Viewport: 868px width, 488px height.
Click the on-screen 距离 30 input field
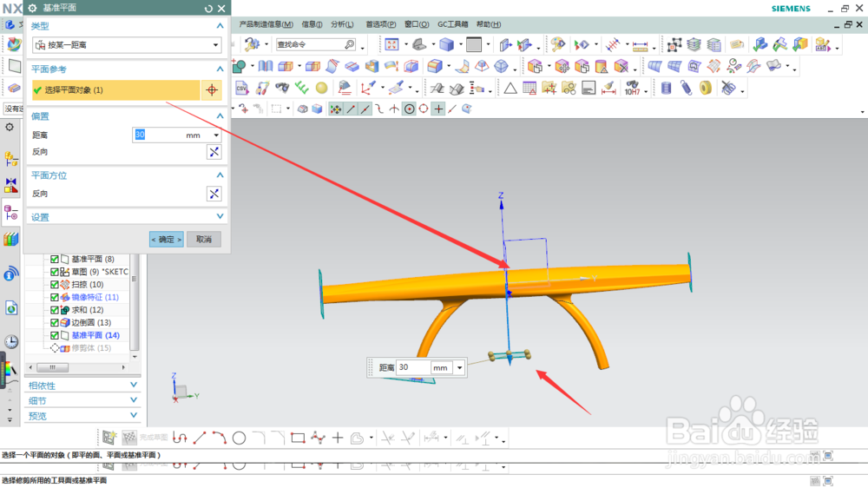tap(413, 367)
